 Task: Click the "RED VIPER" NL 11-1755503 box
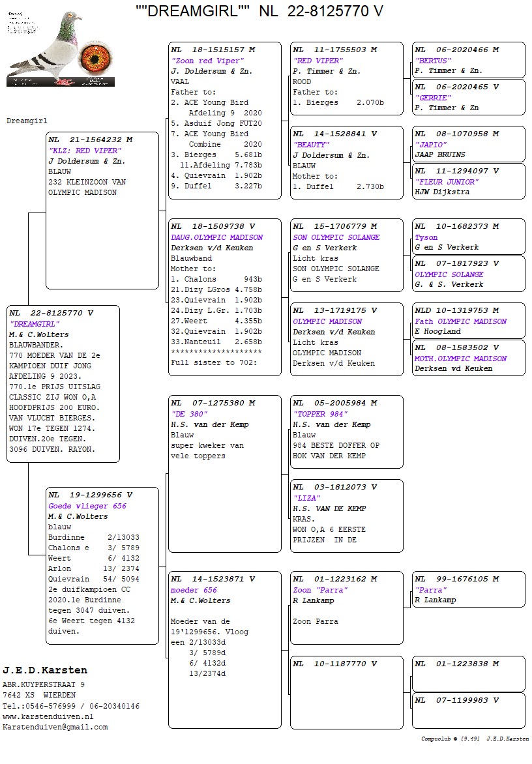point(346,78)
